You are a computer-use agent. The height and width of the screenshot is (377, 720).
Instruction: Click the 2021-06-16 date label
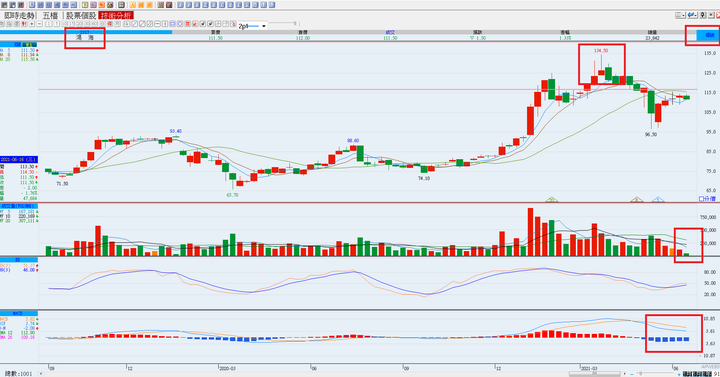[x=19, y=159]
